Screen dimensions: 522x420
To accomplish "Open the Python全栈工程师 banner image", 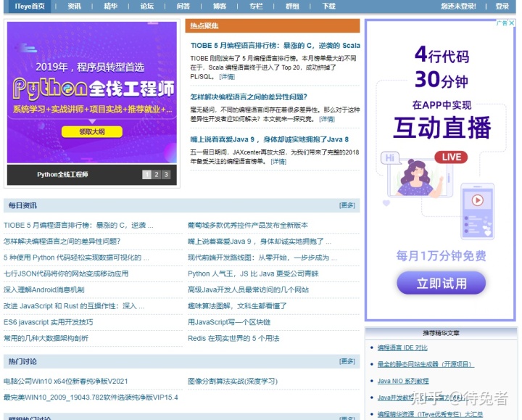I will [92, 92].
